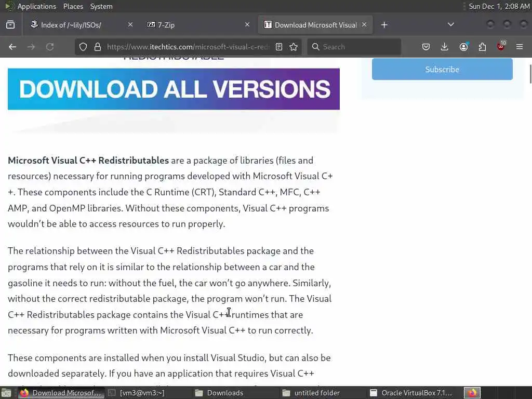
Task: Open the Applications menu
Action: [37, 6]
